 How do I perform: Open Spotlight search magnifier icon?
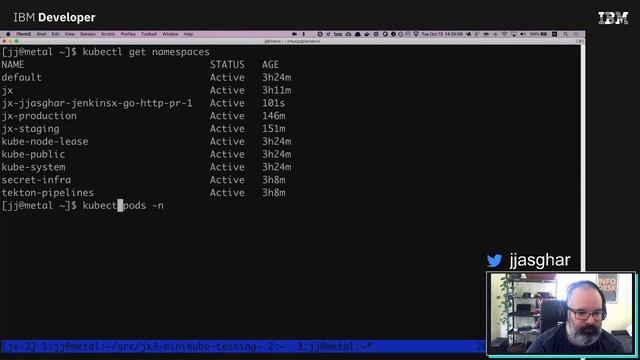tap(566, 34)
